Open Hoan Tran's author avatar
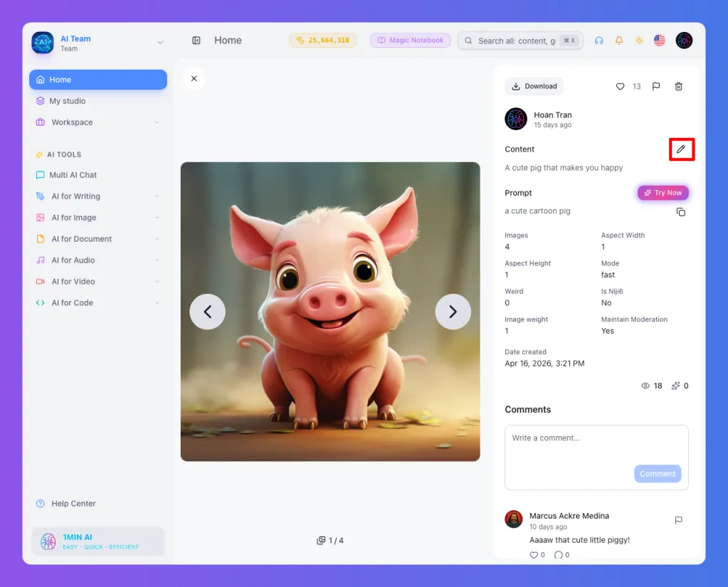Screen dimensions: 728x587 [x=516, y=119]
